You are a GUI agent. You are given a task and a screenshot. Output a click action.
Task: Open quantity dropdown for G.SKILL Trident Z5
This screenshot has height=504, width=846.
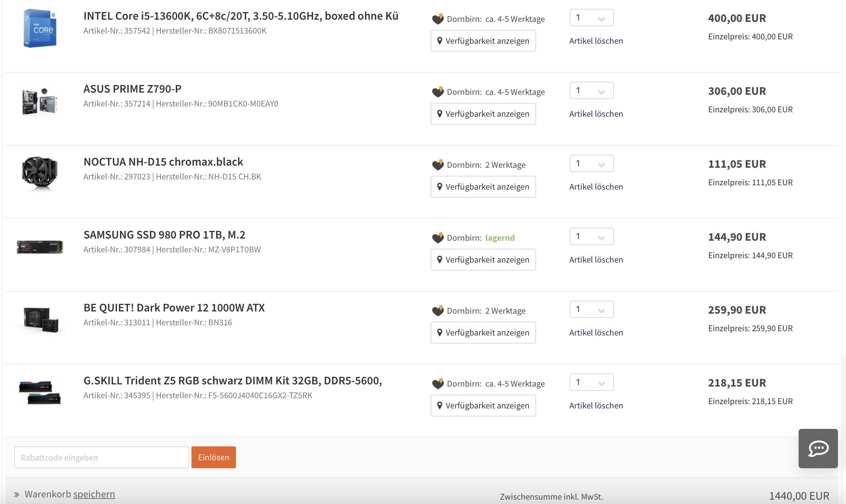point(591,383)
